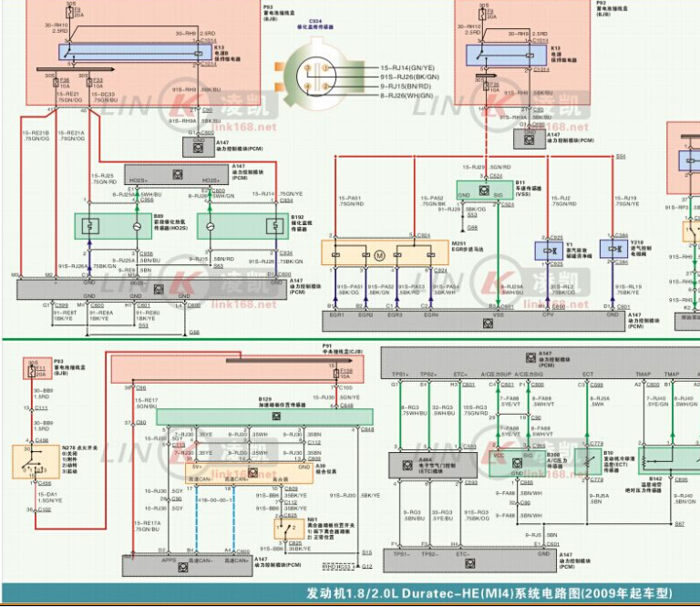Click the A30 组合仪表 label

pyautogui.click(x=326, y=468)
